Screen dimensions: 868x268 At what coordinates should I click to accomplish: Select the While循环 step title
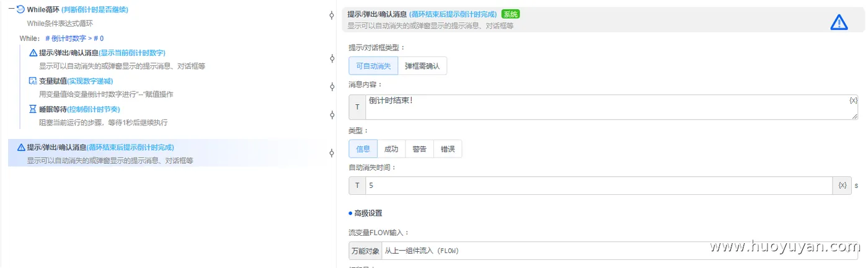78,9
